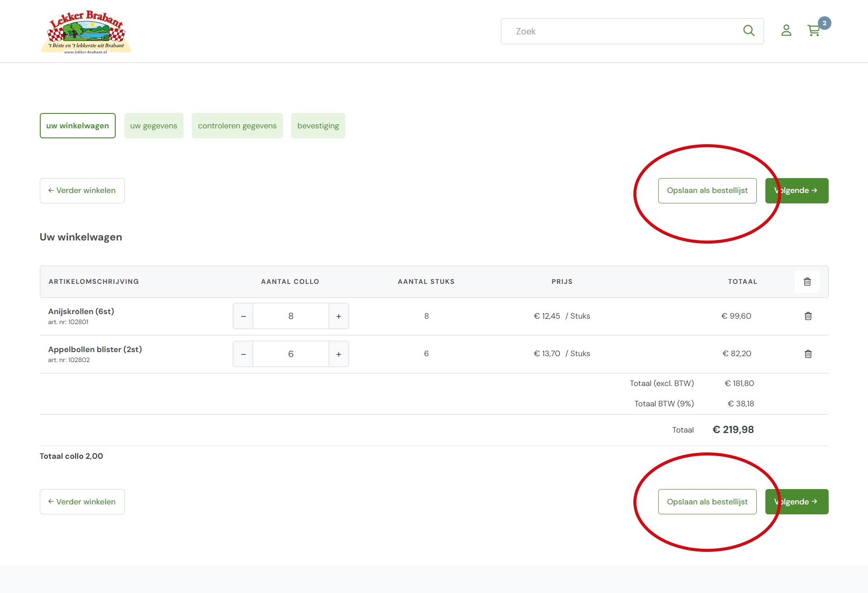Increase Anijskrollen quantity with plus button

click(x=339, y=316)
